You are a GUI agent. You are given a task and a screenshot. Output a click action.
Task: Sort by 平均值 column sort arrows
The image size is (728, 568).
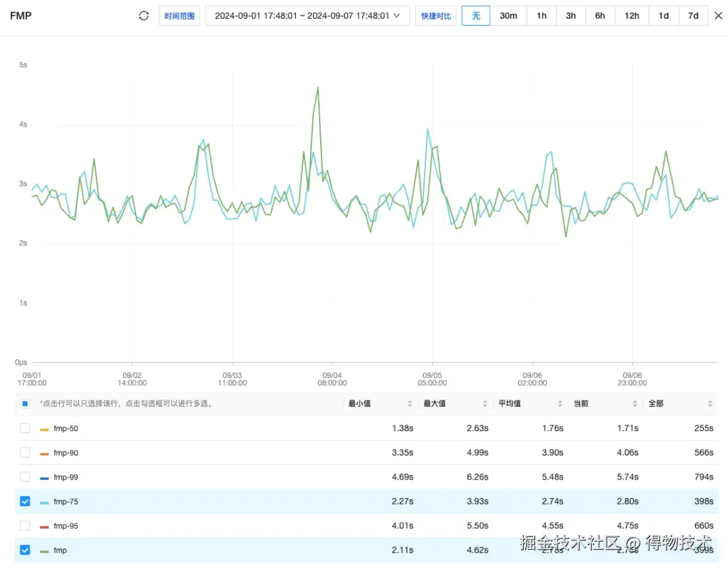click(x=559, y=404)
